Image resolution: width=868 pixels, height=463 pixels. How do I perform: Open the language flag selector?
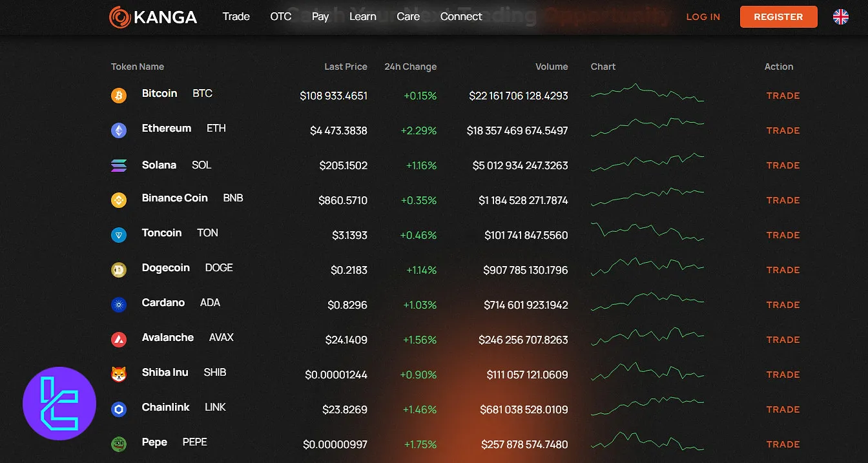840,17
